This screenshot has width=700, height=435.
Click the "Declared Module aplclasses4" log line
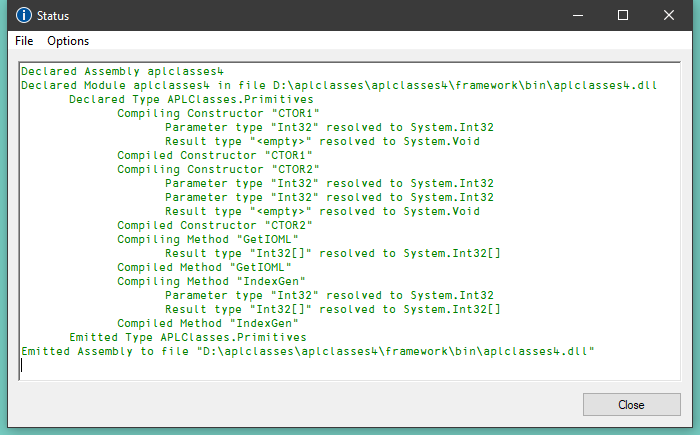coord(338,86)
